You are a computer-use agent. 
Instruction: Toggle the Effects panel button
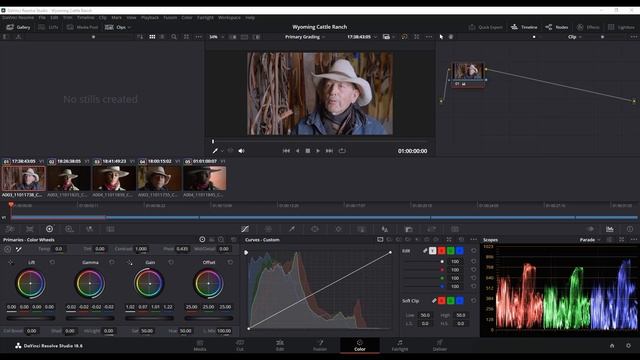click(x=588, y=27)
